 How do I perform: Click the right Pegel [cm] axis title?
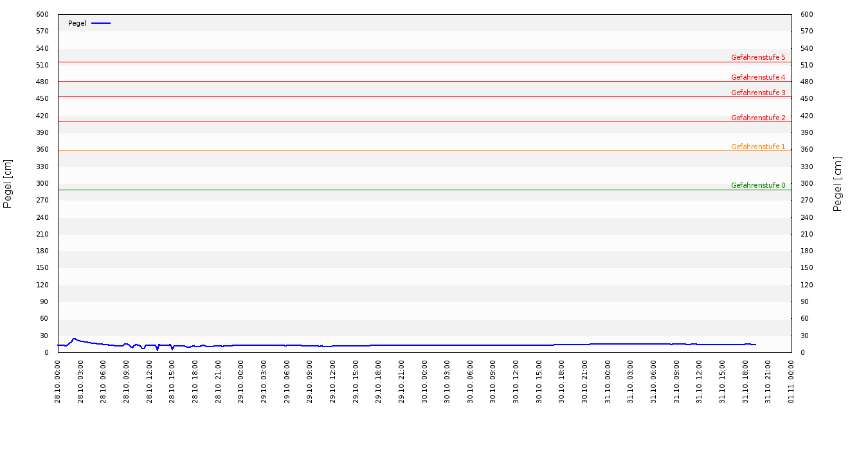coord(838,183)
